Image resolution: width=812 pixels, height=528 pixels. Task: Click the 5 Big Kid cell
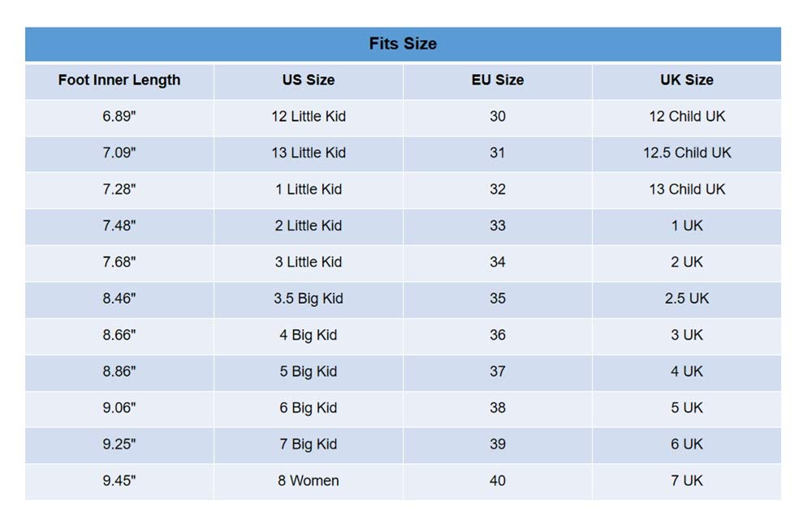point(309,371)
